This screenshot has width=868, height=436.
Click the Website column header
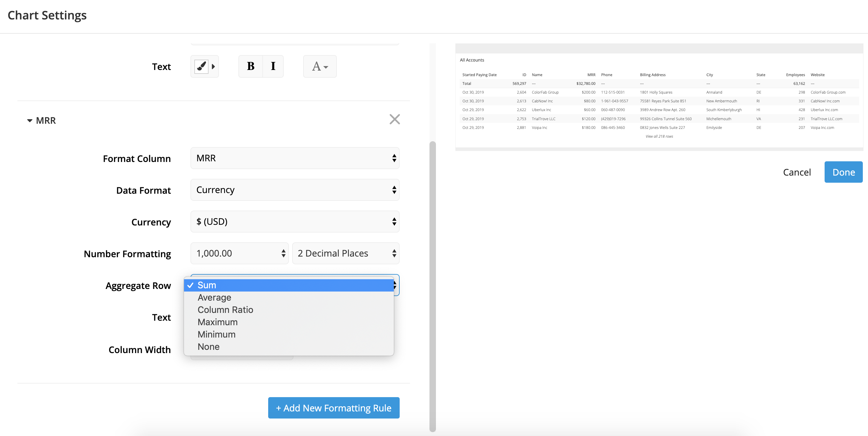click(x=817, y=75)
